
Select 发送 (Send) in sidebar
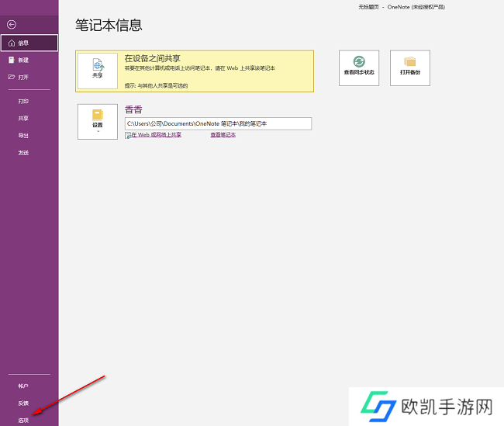coord(23,153)
